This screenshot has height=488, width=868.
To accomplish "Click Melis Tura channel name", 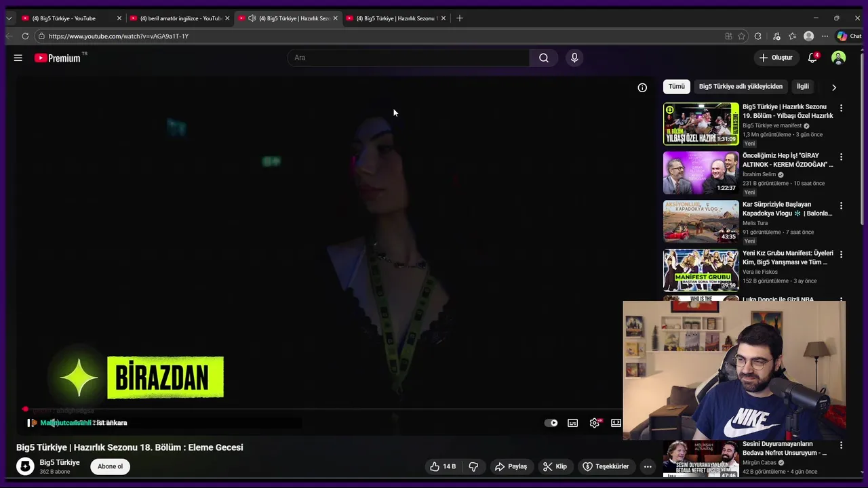I will tap(755, 223).
